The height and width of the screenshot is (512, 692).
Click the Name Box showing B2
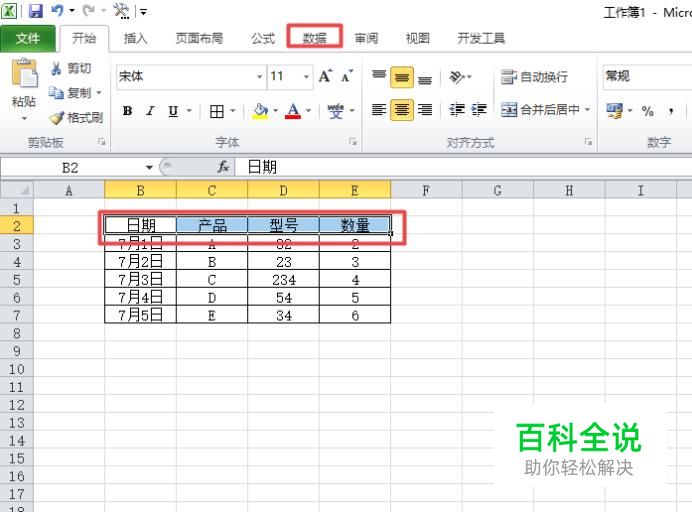tap(71, 168)
